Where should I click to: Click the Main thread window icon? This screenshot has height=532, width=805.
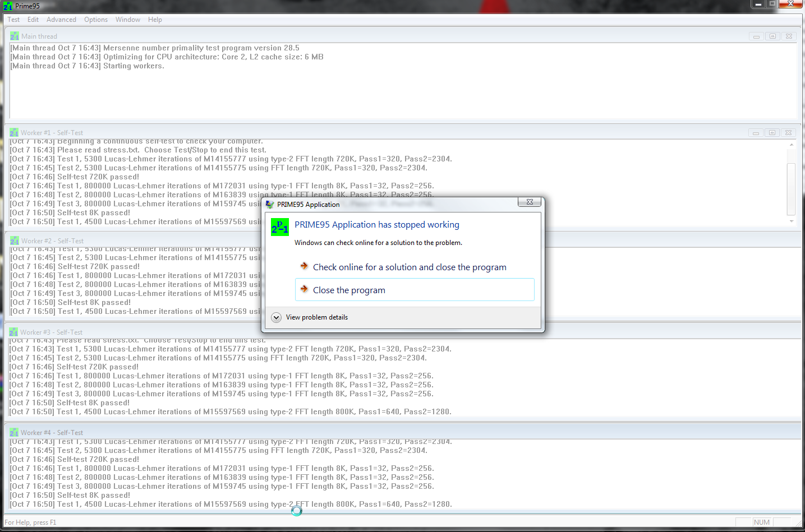tap(14, 36)
